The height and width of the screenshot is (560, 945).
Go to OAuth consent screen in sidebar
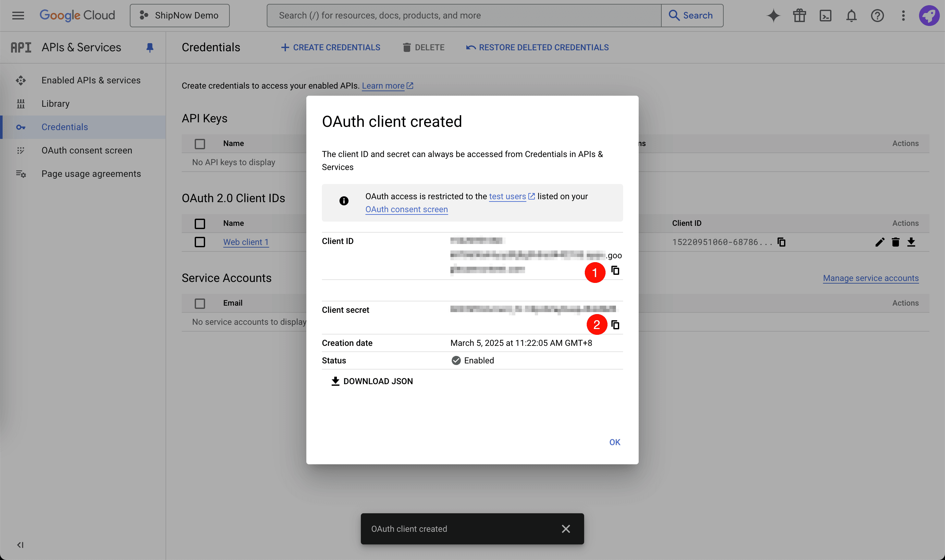(86, 150)
